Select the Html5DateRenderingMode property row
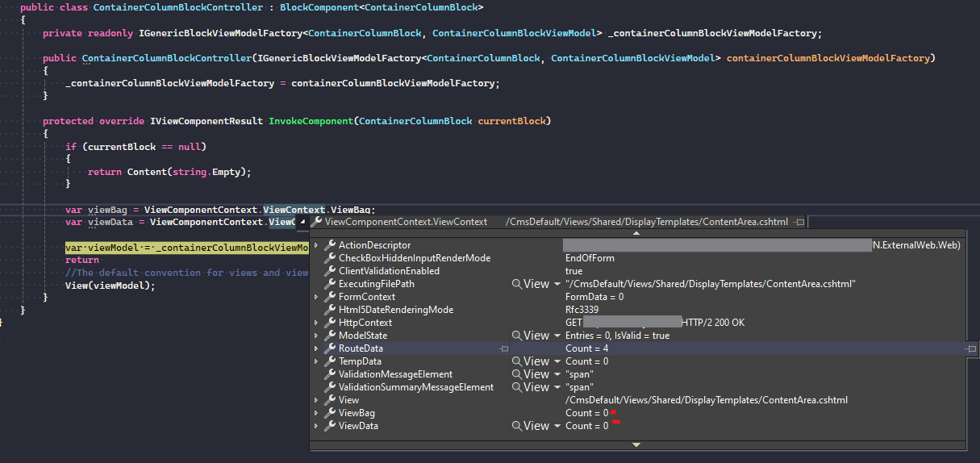 coord(395,310)
